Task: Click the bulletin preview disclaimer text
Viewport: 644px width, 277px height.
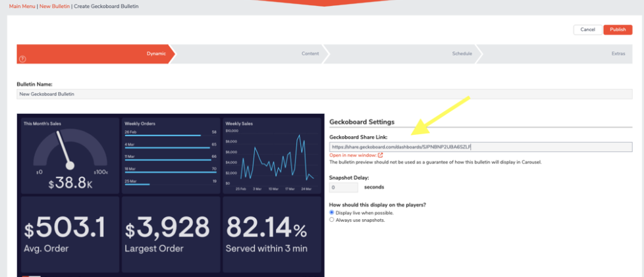Action: [x=436, y=162]
